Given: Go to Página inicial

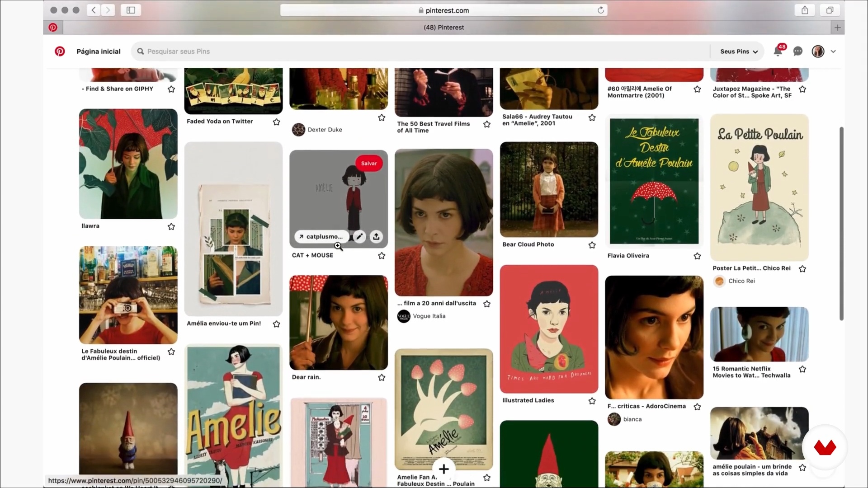Looking at the screenshot, I should (x=99, y=51).
